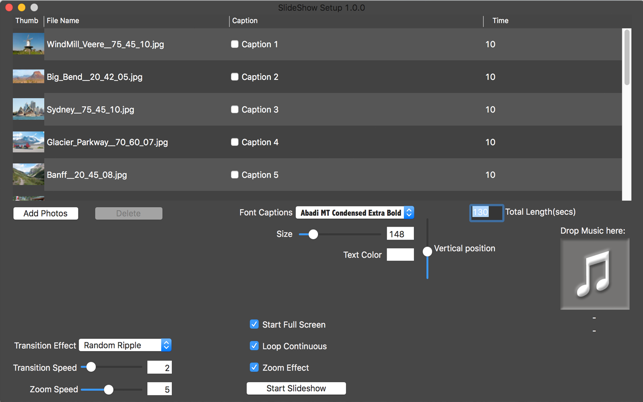
Task: Click the Start Slideshow button
Action: (x=296, y=388)
